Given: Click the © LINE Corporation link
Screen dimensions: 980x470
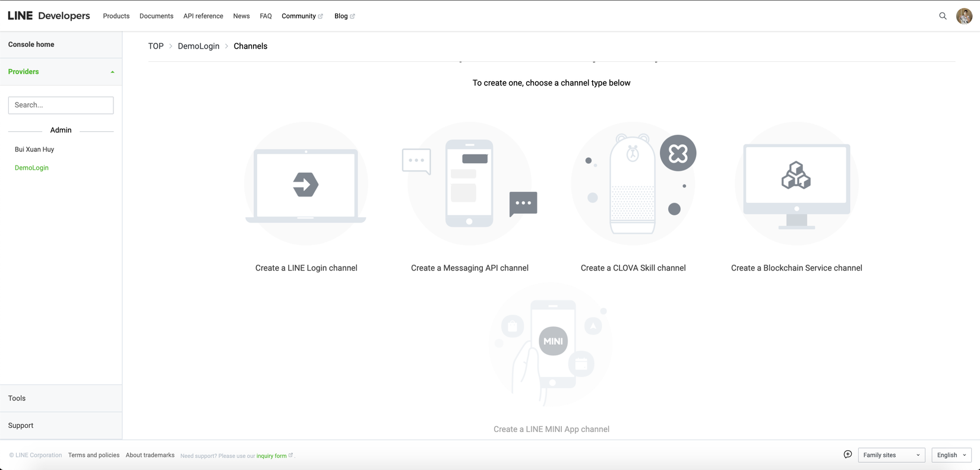Looking at the screenshot, I should (x=36, y=455).
